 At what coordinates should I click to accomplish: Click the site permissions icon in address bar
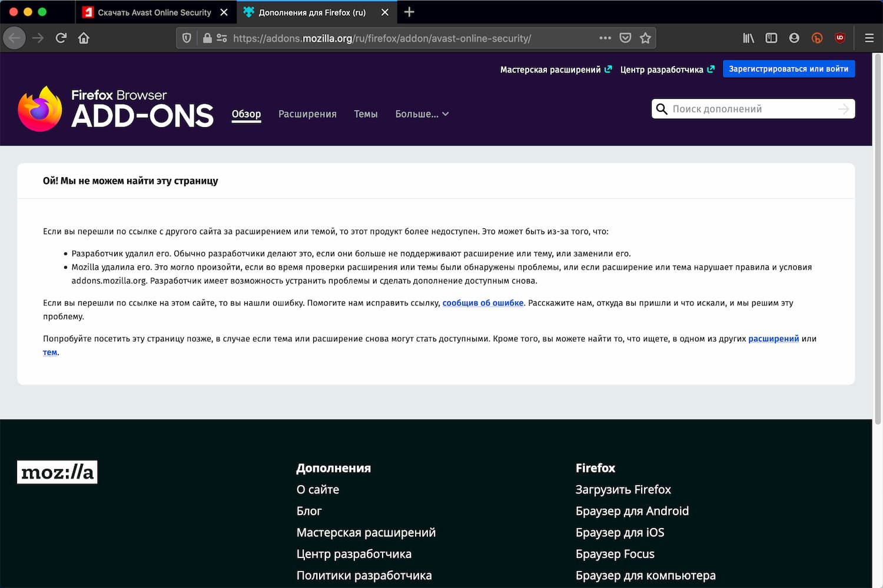coord(221,38)
